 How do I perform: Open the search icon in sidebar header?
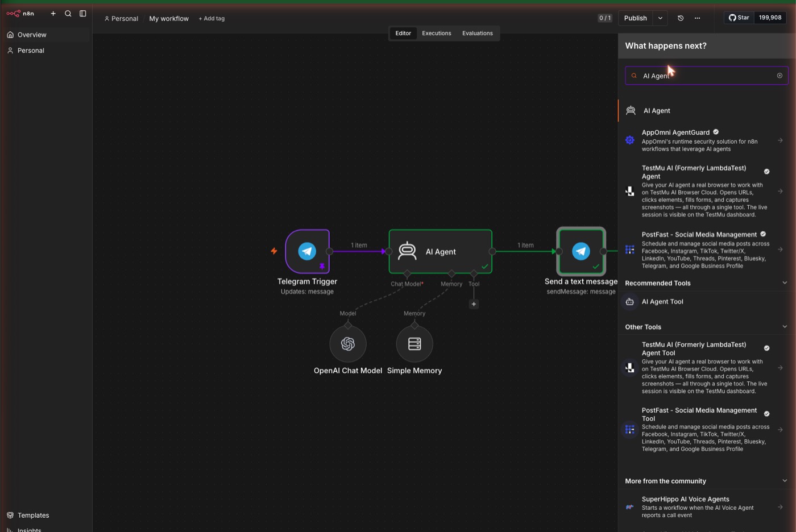pos(68,14)
